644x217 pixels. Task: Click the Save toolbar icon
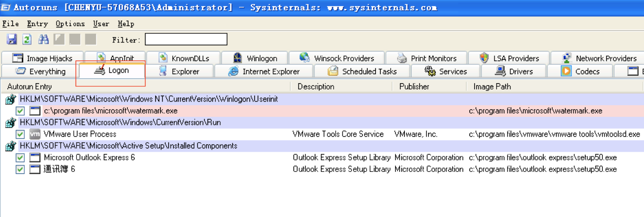[x=11, y=40]
